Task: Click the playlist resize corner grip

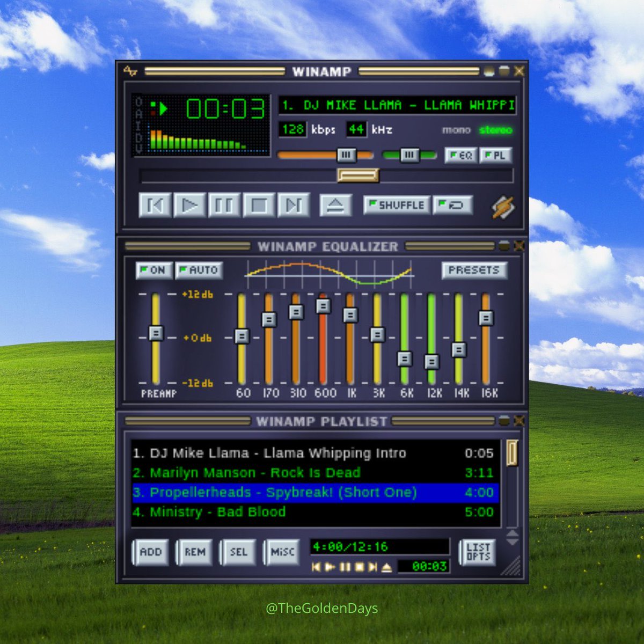Action: (x=510, y=568)
